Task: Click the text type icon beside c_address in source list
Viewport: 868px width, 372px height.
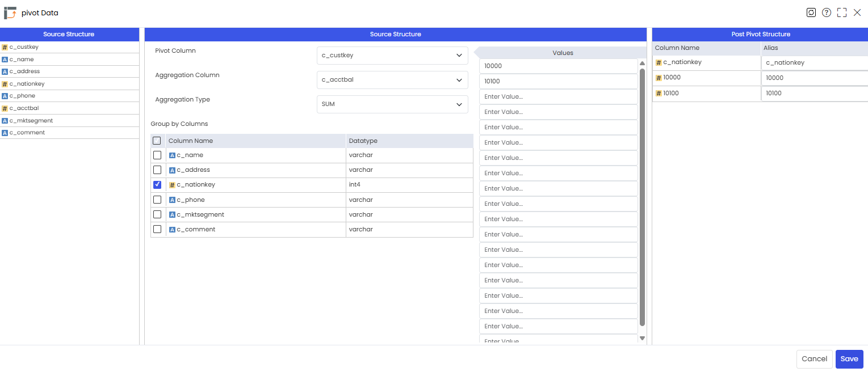Action: (5, 71)
